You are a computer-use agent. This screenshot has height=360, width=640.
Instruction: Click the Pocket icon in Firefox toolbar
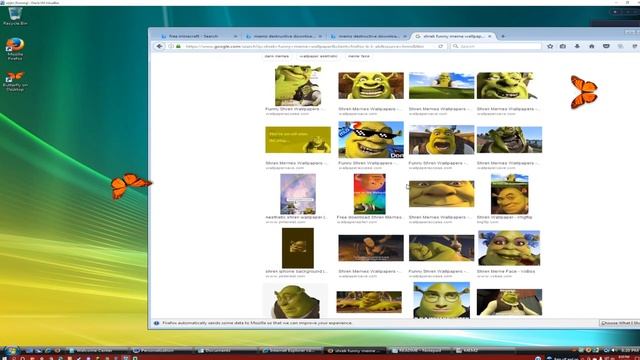(606, 47)
